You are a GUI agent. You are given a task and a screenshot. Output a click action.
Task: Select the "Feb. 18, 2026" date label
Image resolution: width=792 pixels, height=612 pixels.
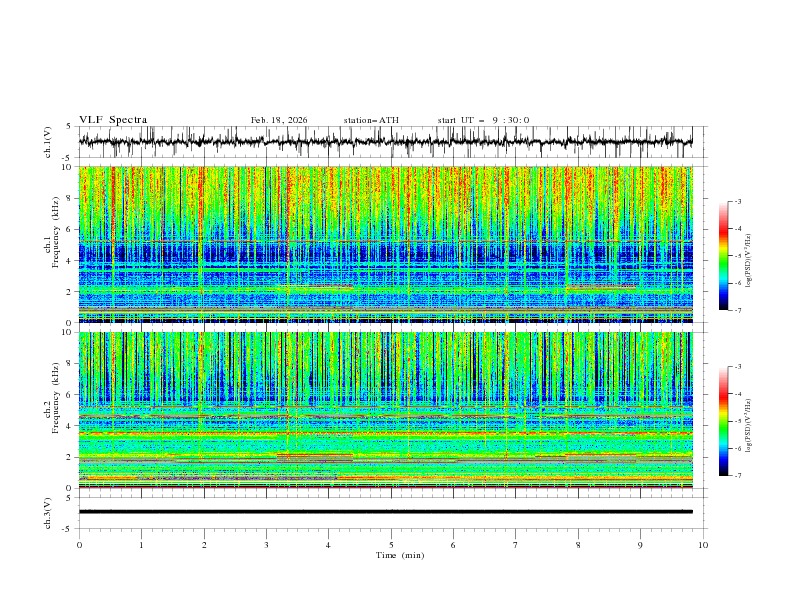click(279, 120)
